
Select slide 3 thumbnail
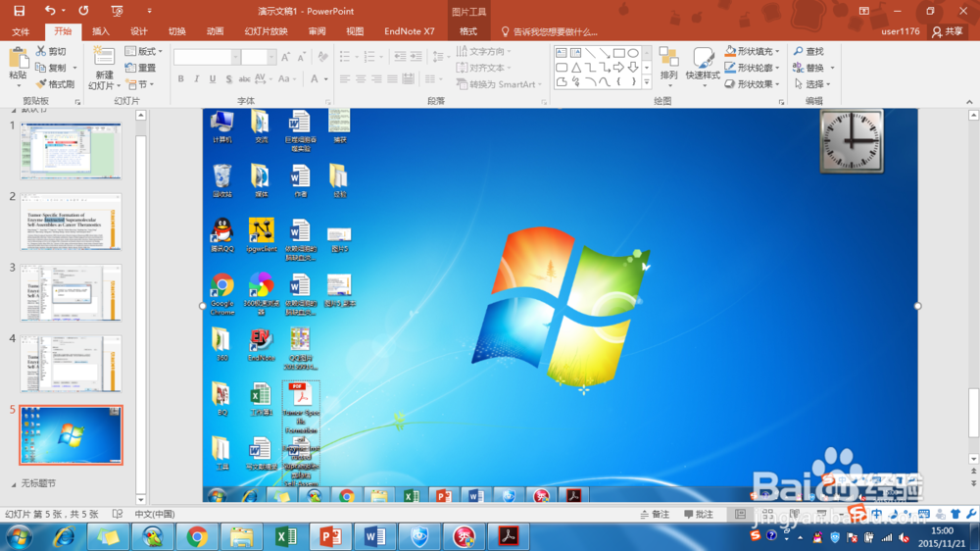[71, 293]
